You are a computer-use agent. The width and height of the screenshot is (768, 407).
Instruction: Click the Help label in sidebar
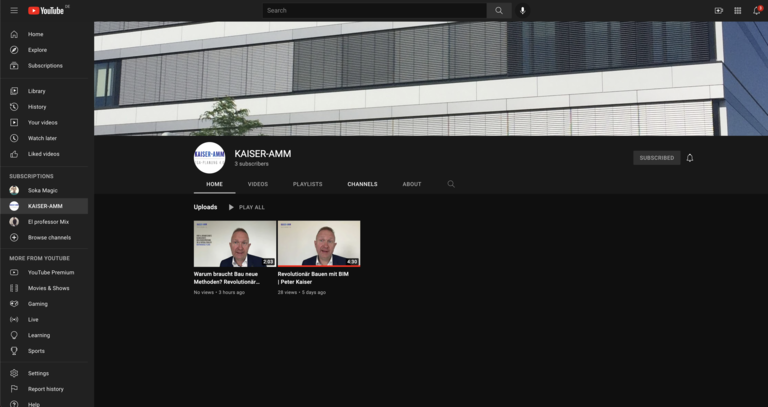click(x=34, y=404)
